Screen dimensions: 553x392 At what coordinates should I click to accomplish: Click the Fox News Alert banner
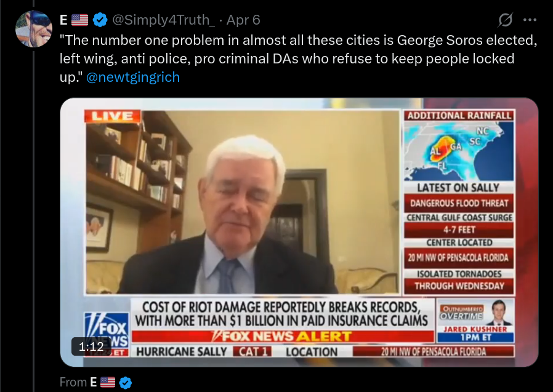click(283, 336)
